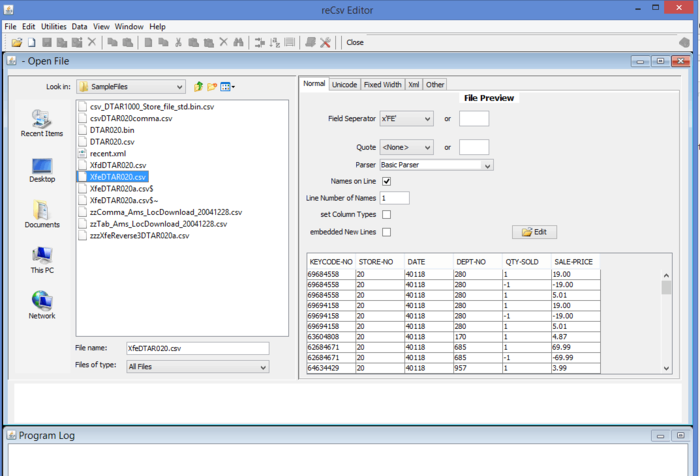Click the preview table scroll up arrow
This screenshot has width=700, height=476.
[x=666, y=275]
